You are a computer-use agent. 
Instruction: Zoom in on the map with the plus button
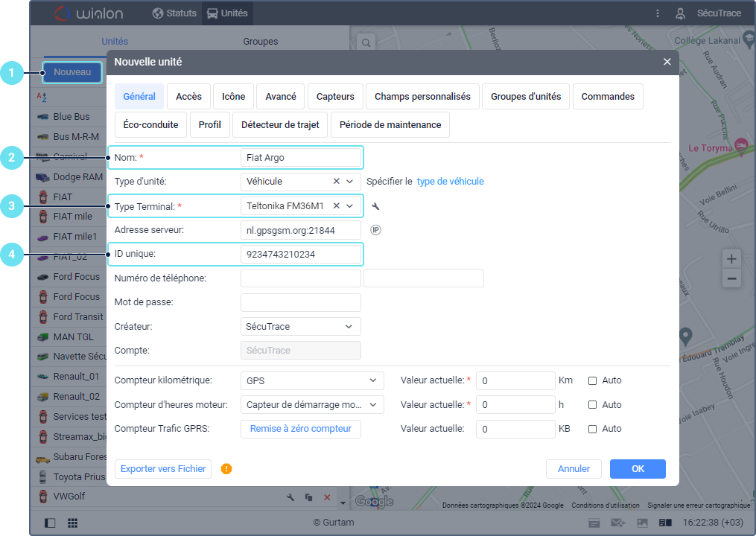click(731, 259)
